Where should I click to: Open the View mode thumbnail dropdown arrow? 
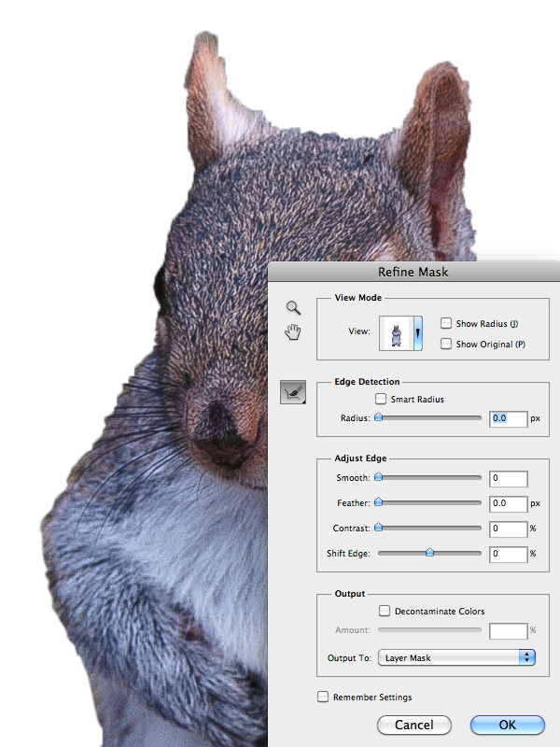tap(417, 333)
